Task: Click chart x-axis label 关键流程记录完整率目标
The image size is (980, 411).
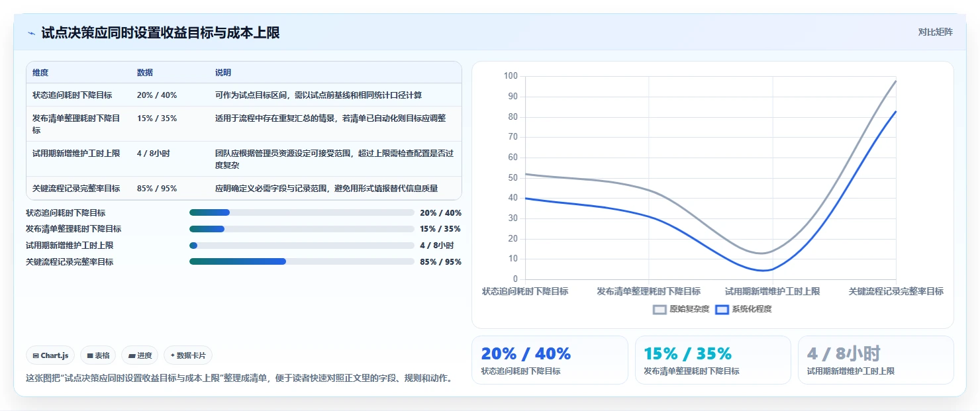Action: point(896,291)
